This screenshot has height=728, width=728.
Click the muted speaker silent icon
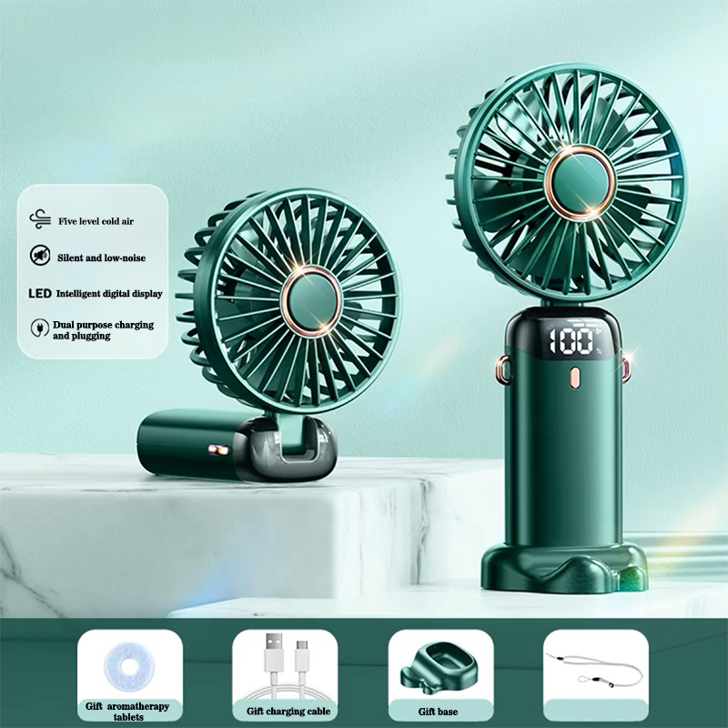coord(40,256)
